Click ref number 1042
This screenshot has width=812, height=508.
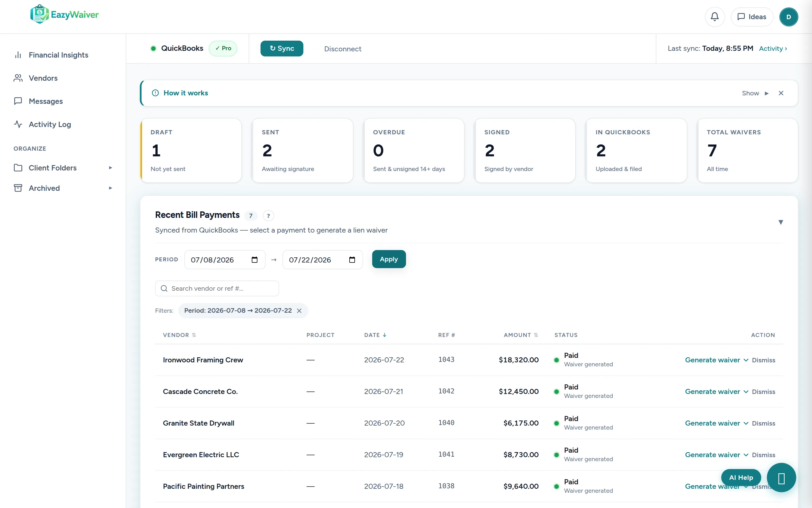446,391
